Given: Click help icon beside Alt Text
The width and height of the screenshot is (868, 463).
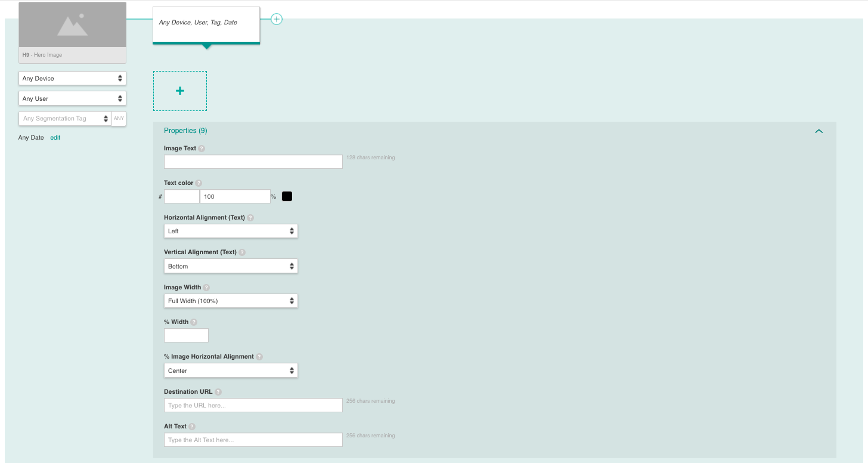Looking at the screenshot, I should (192, 427).
